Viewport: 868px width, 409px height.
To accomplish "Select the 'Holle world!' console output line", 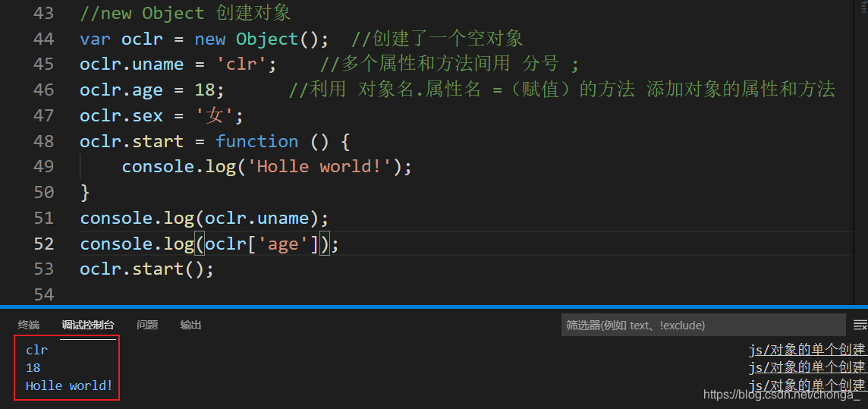I will (69, 385).
